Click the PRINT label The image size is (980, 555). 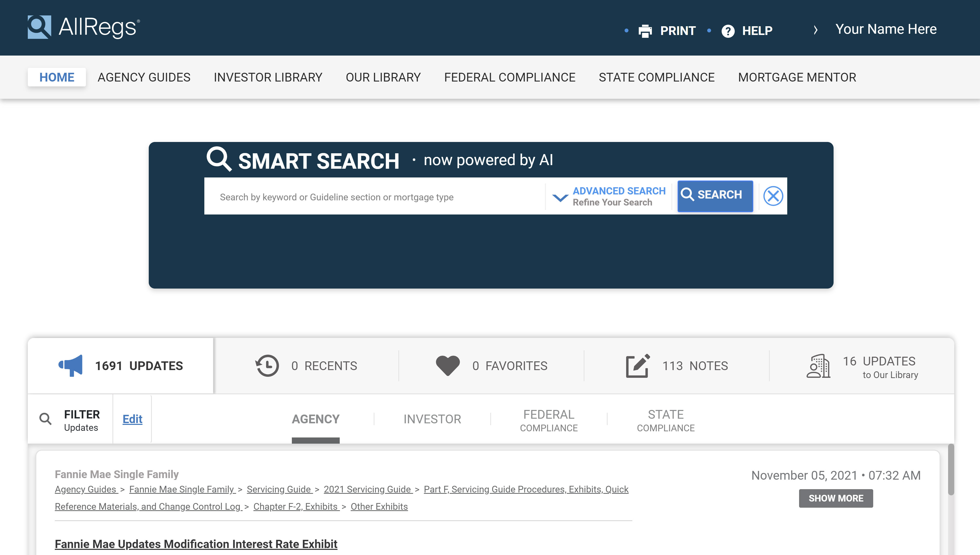(x=678, y=31)
